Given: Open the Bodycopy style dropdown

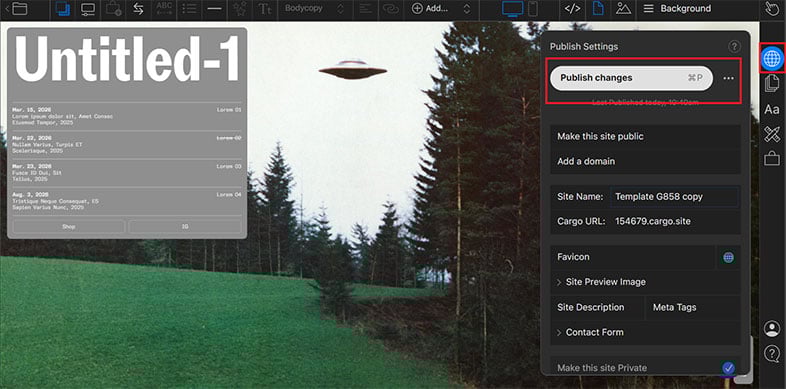Looking at the screenshot, I should 315,9.
